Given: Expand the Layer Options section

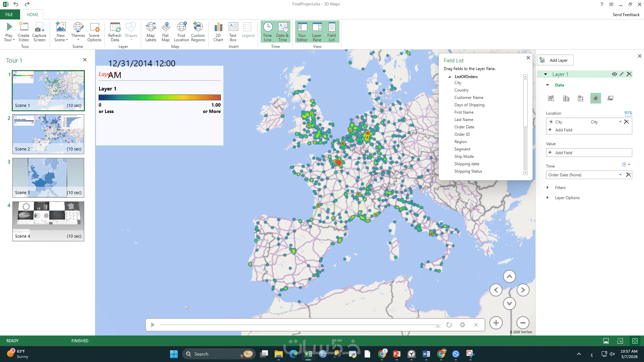Looking at the screenshot, I should click(x=548, y=198).
